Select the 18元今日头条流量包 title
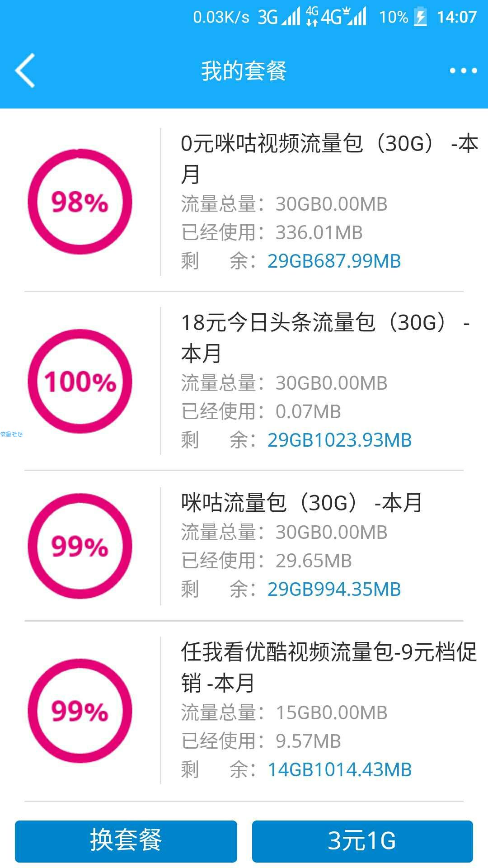The height and width of the screenshot is (868, 488). tap(325, 338)
